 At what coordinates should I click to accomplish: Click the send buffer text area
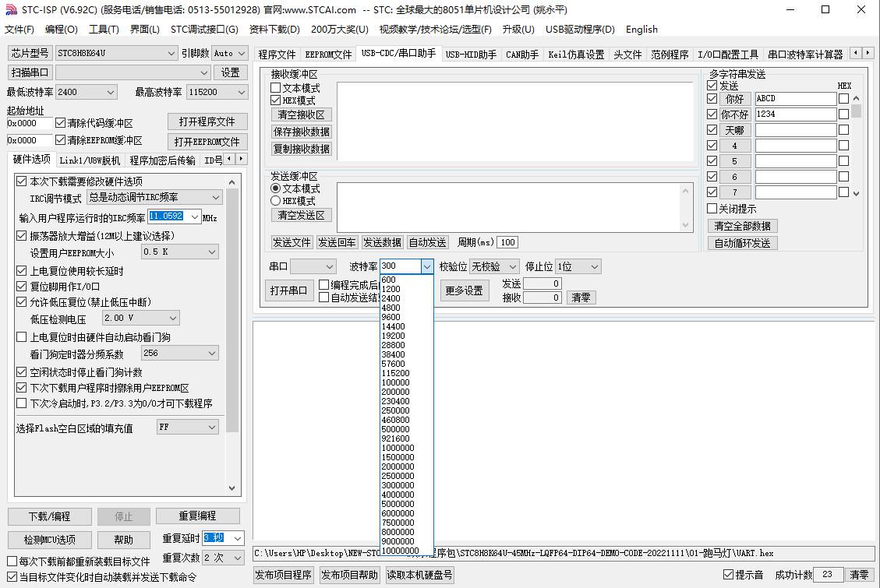click(x=509, y=207)
